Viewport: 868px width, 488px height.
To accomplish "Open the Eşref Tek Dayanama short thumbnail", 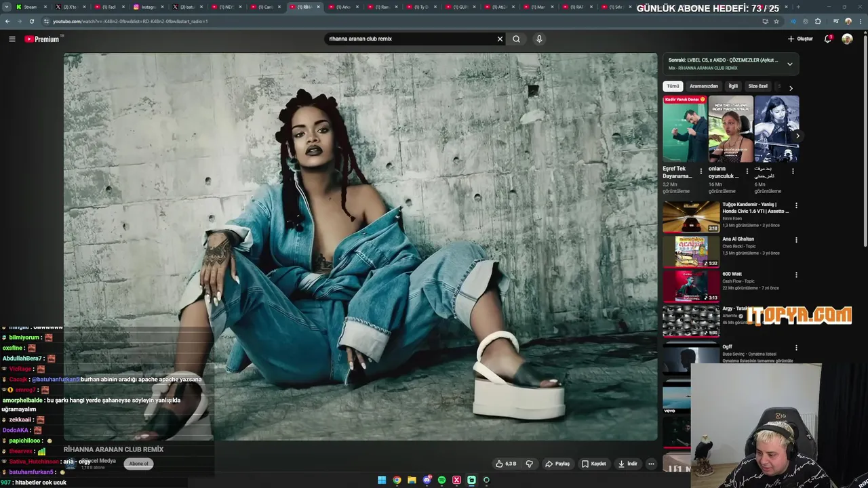I will pyautogui.click(x=685, y=129).
